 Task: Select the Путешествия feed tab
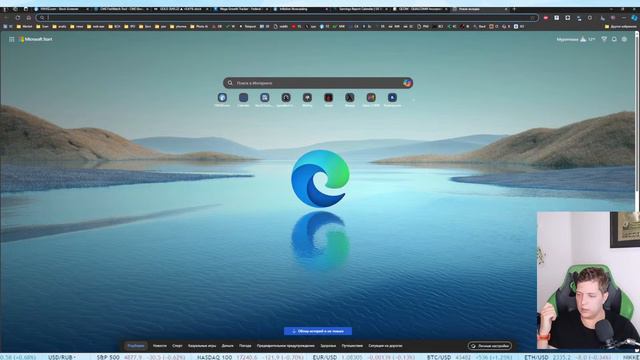point(352,346)
